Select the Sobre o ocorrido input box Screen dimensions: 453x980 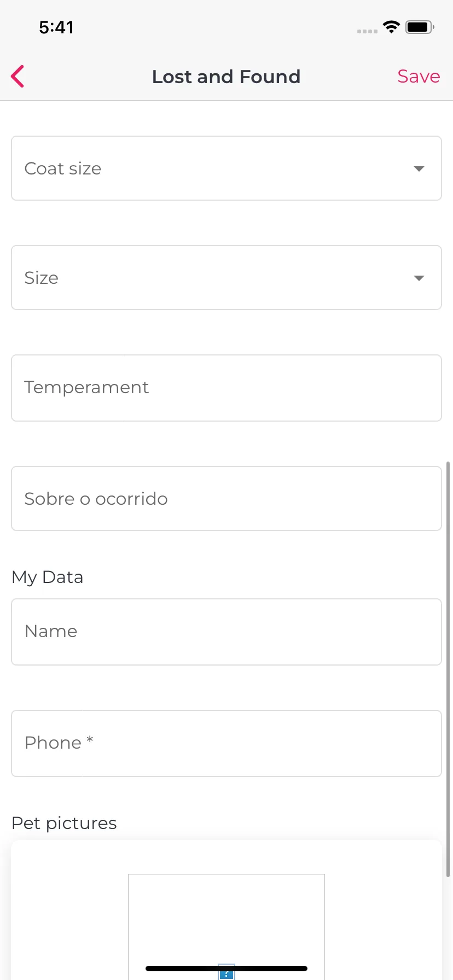pos(226,498)
